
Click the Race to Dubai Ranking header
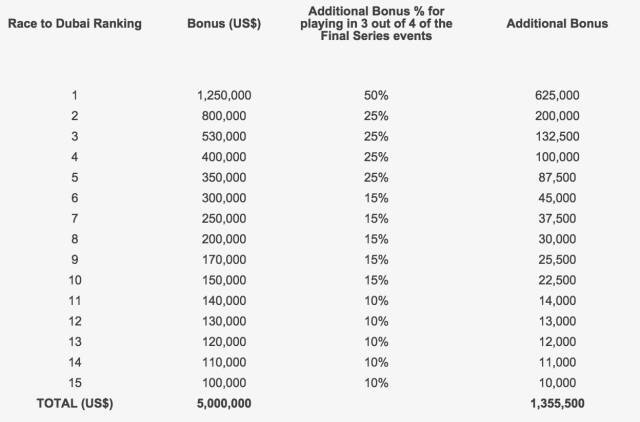tap(75, 24)
